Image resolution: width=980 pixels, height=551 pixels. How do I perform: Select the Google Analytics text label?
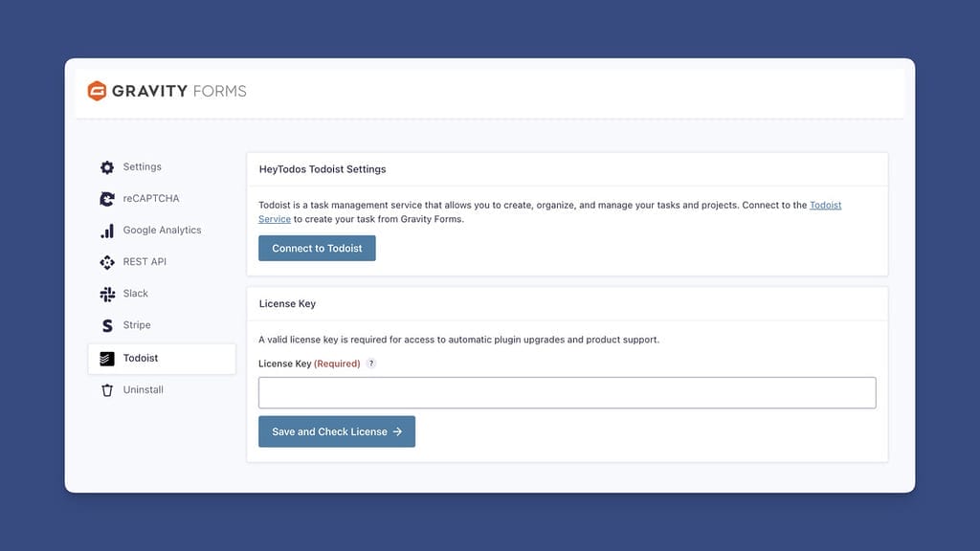click(x=162, y=231)
